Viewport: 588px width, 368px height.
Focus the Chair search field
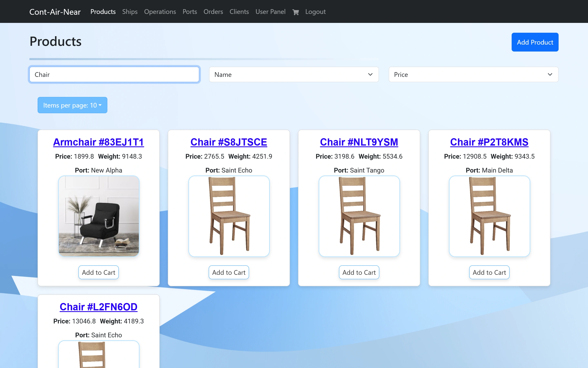click(114, 74)
